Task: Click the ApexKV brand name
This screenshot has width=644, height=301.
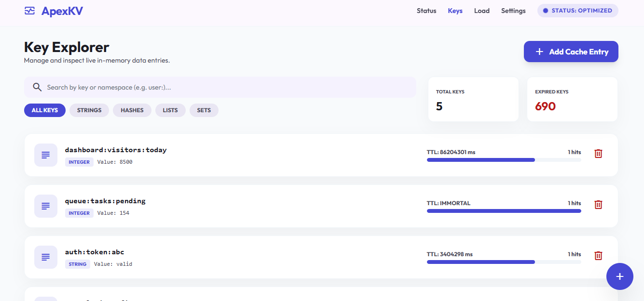Action: point(62,11)
